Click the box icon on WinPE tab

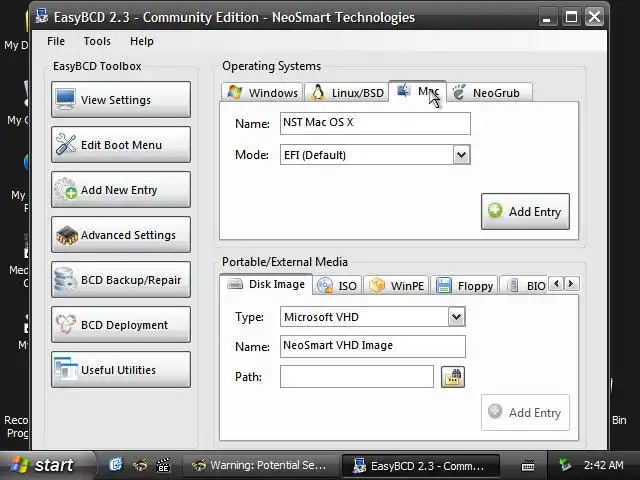tap(377, 285)
